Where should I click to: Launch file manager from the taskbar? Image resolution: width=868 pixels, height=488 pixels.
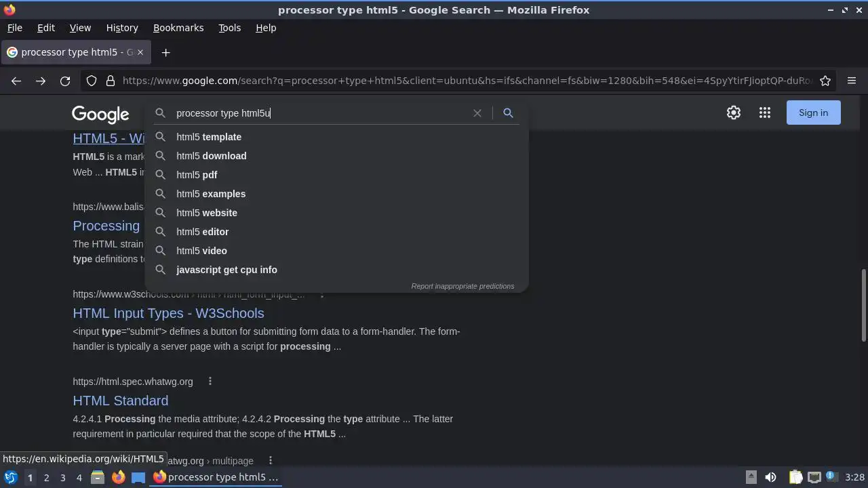coord(98,477)
